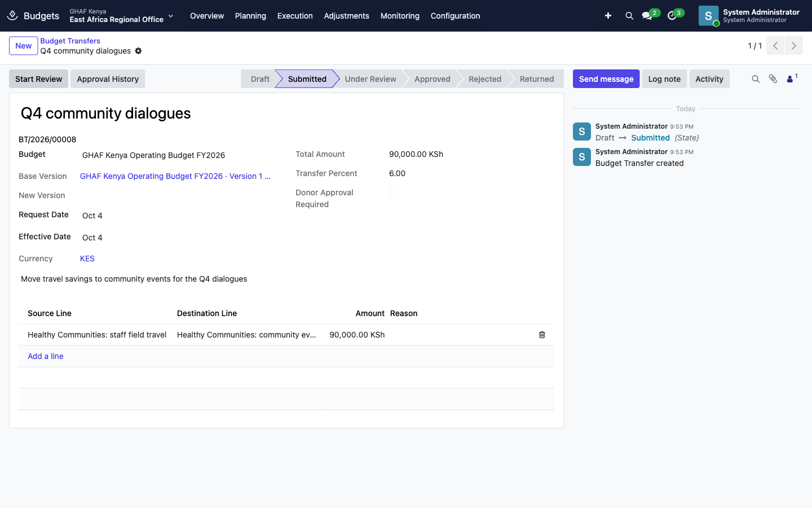Image resolution: width=812 pixels, height=508 pixels.
Task: Open the Adjustments menu
Action: (346, 16)
